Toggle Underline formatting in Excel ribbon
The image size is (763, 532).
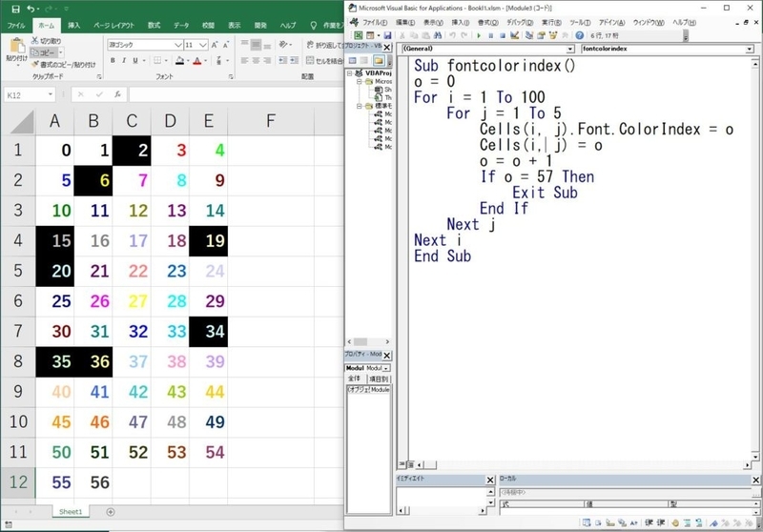135,60
